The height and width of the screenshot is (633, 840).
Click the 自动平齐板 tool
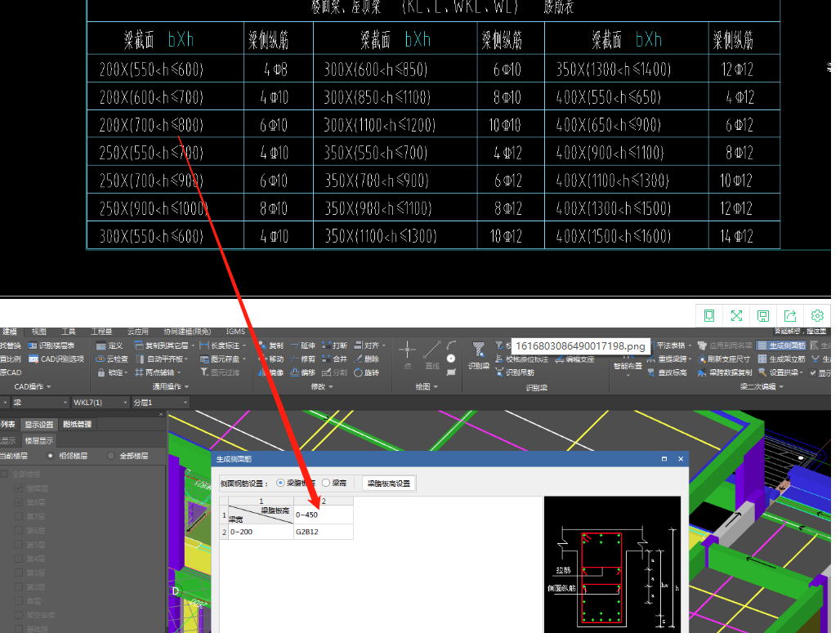coord(161,359)
